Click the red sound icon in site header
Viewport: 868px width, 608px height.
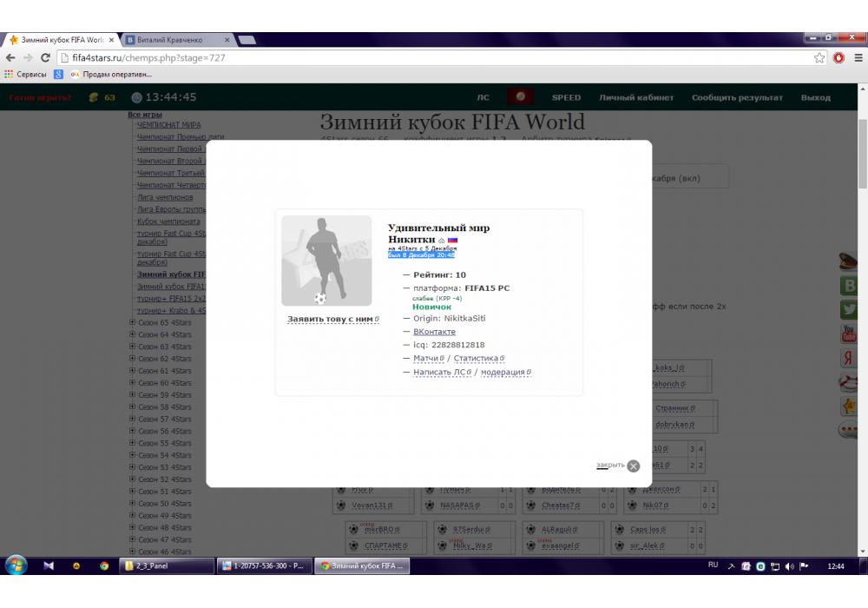pyautogui.click(x=520, y=96)
